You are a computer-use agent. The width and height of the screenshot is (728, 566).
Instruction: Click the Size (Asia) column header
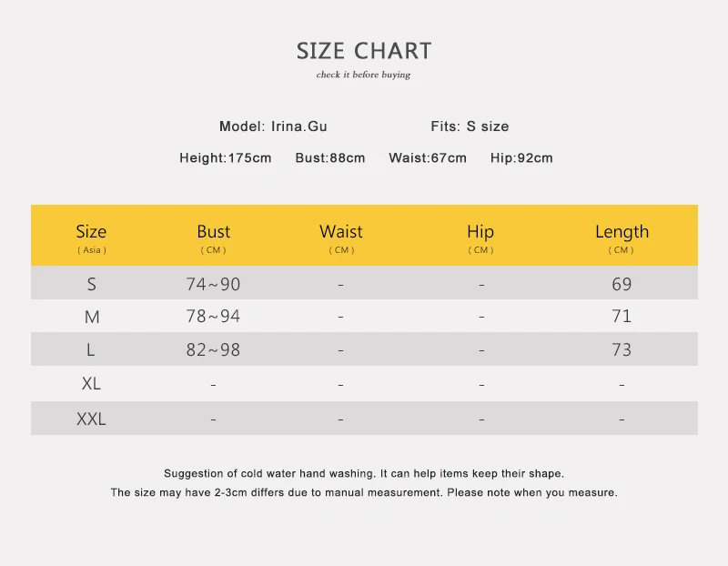(x=92, y=238)
